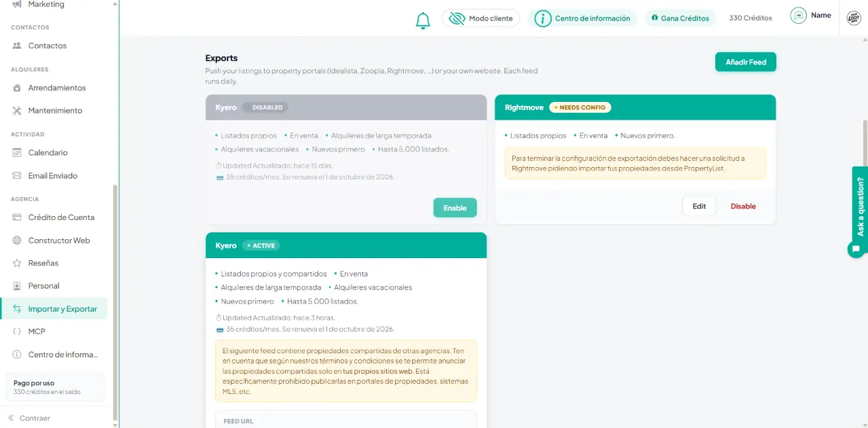Image resolution: width=868 pixels, height=428 pixels.
Task: Click the sidebar vertical scrollbar
Action: tap(115, 302)
